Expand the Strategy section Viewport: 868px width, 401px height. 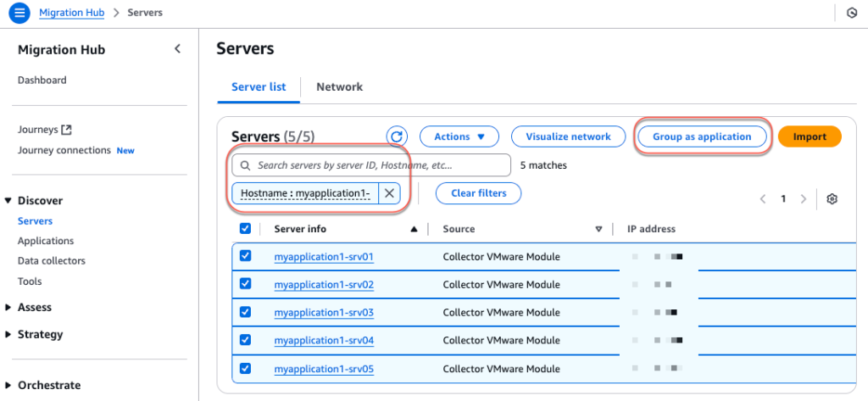8,335
